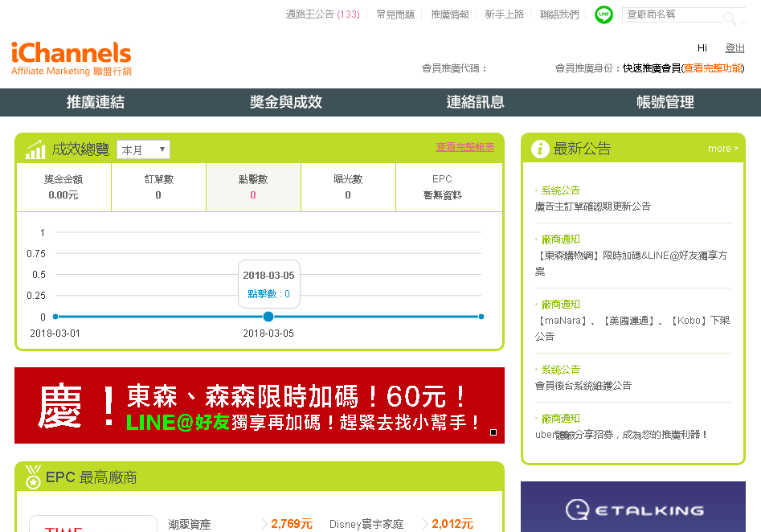Select the 獎金金額 stat tab
This screenshot has height=532, width=761.
(x=63, y=187)
